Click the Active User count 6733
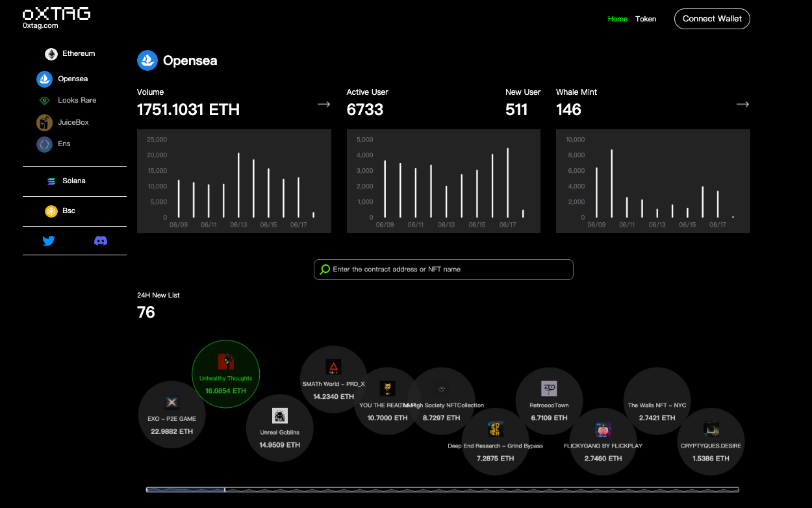Image resolution: width=812 pixels, height=508 pixels. [x=365, y=110]
